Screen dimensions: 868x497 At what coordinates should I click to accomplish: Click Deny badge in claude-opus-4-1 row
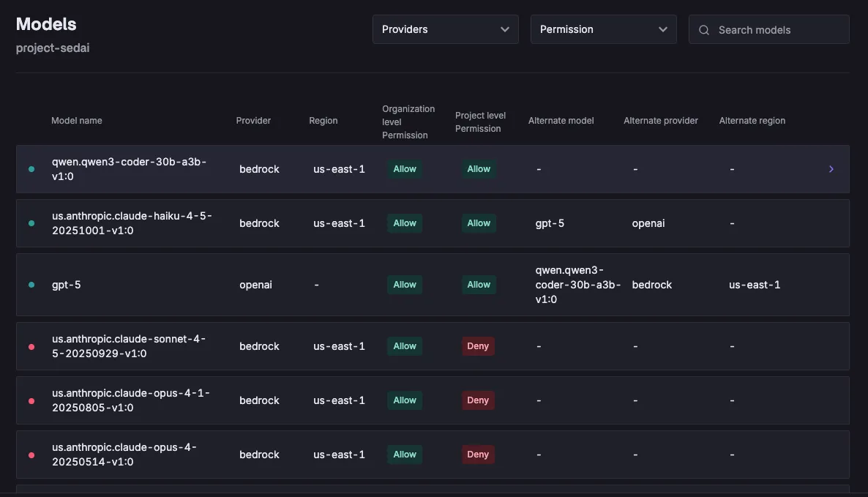478,400
